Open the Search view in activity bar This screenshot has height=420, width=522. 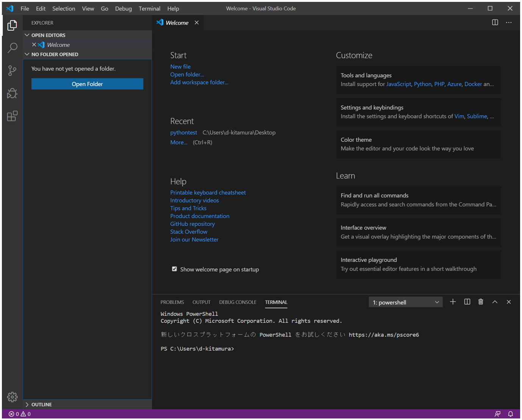tap(12, 48)
